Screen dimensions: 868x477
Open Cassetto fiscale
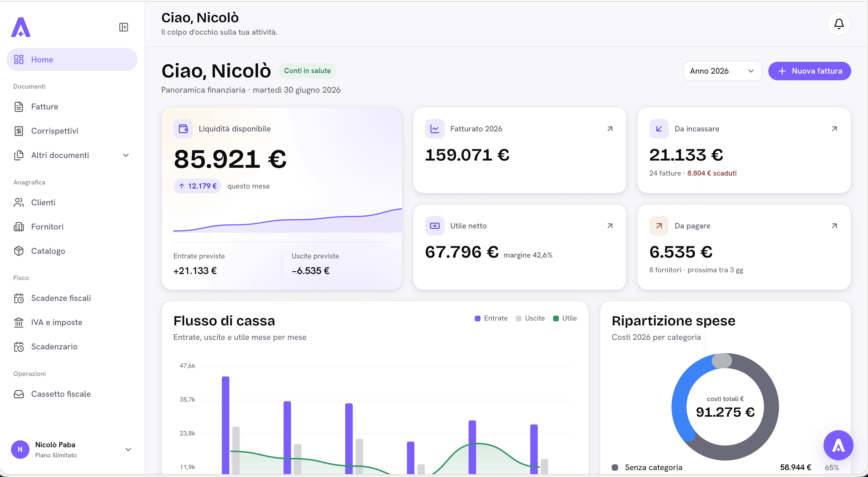(x=72, y=394)
